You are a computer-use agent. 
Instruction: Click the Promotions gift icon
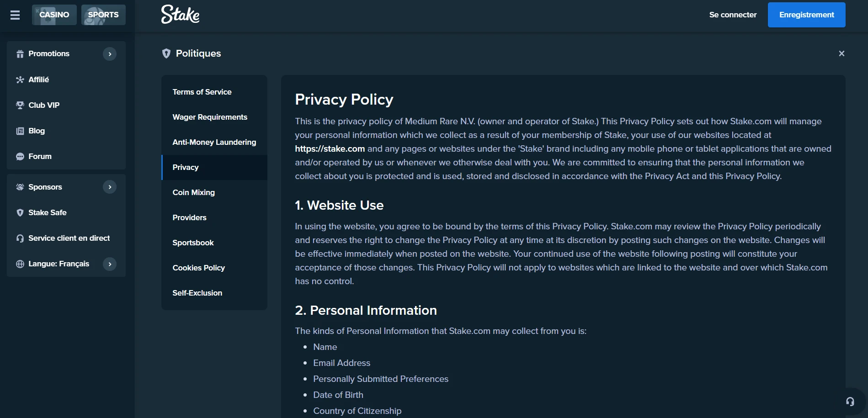(x=20, y=54)
